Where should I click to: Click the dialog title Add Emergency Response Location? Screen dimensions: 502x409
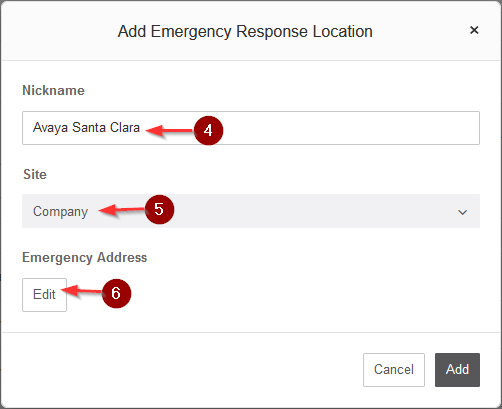245,32
